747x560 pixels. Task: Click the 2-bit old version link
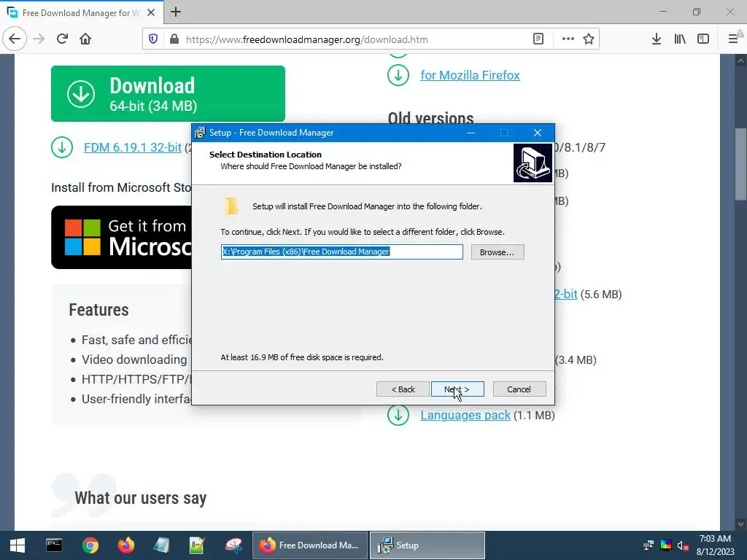click(566, 295)
